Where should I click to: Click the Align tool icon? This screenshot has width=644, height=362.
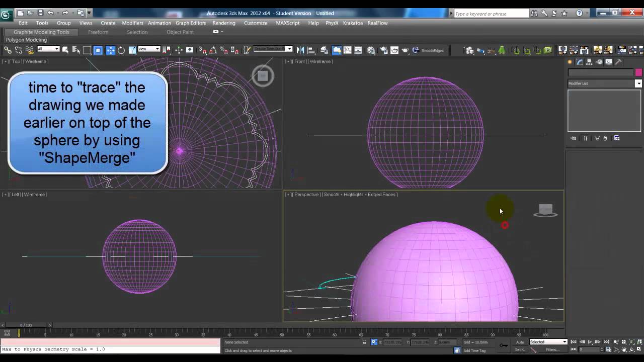tap(311, 50)
